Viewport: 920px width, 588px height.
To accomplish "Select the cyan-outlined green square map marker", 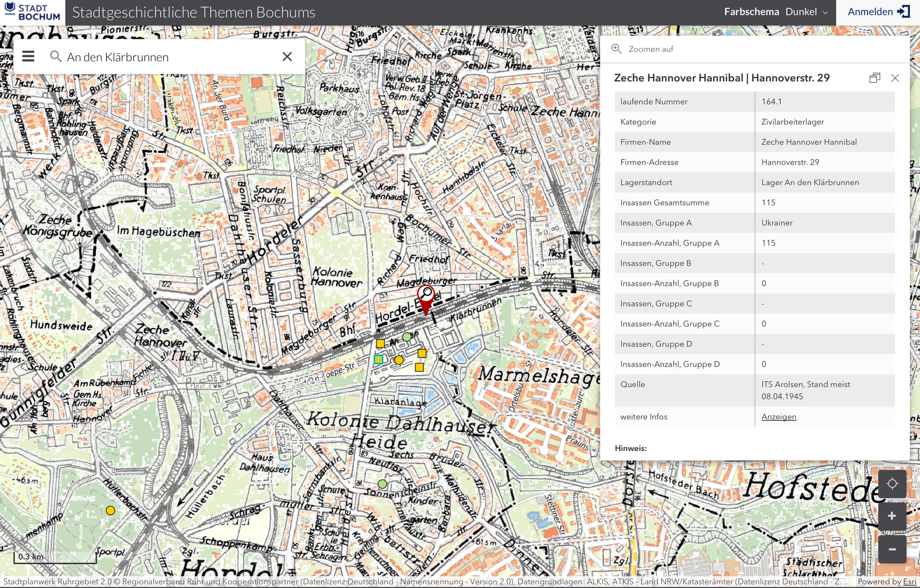I will (379, 359).
